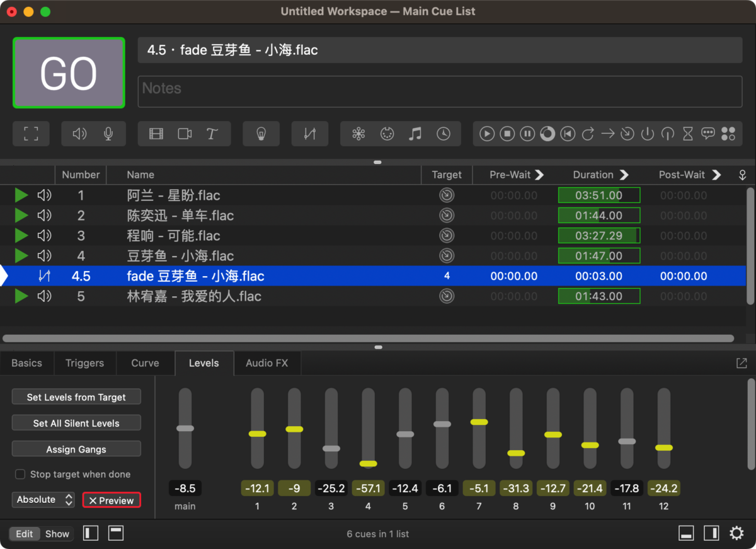Add a Network cue from the toolbar

point(358,134)
